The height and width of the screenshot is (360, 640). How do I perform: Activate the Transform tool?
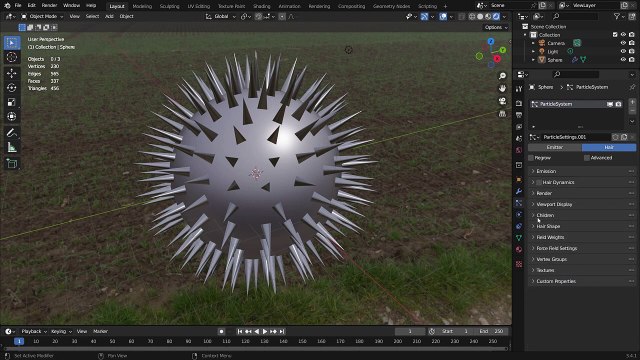(12, 117)
